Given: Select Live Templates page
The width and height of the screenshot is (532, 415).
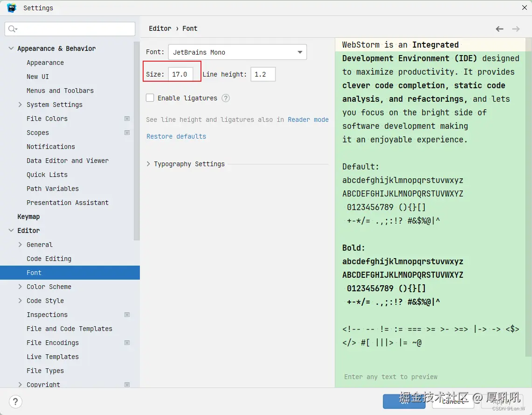Looking at the screenshot, I should coord(53,357).
